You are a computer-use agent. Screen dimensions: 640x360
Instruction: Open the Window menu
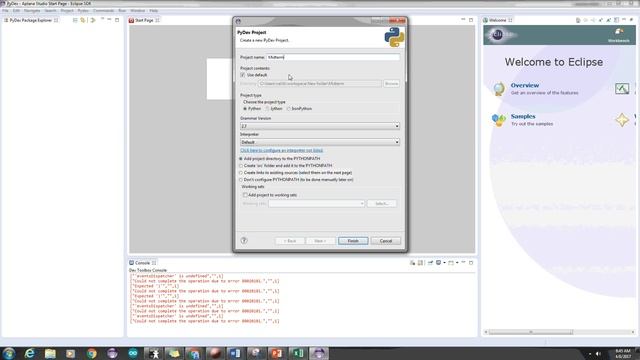[x=138, y=11]
